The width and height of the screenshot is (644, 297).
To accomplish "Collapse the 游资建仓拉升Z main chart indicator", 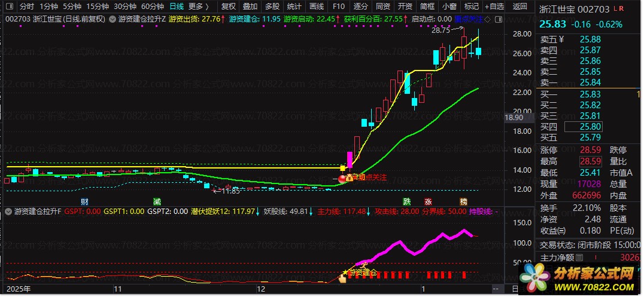I will click(112, 19).
